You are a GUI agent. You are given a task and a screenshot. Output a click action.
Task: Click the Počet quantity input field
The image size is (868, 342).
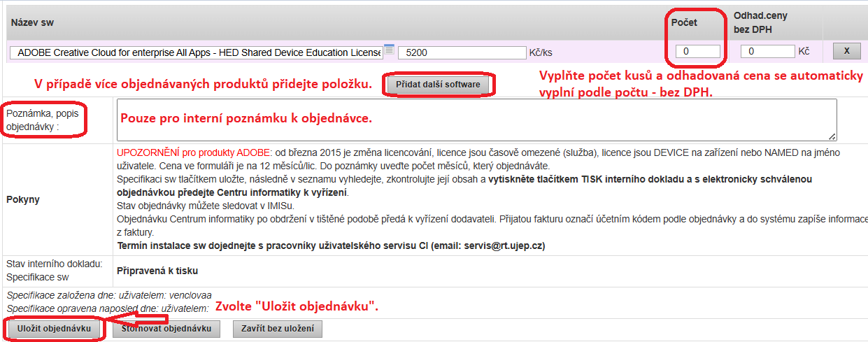(x=697, y=51)
